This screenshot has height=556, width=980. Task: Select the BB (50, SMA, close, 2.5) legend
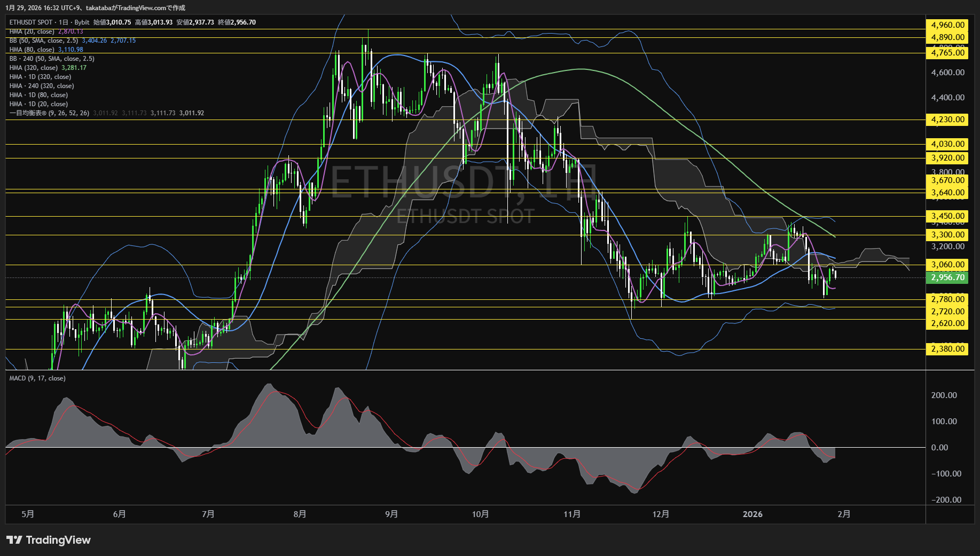[x=44, y=41]
